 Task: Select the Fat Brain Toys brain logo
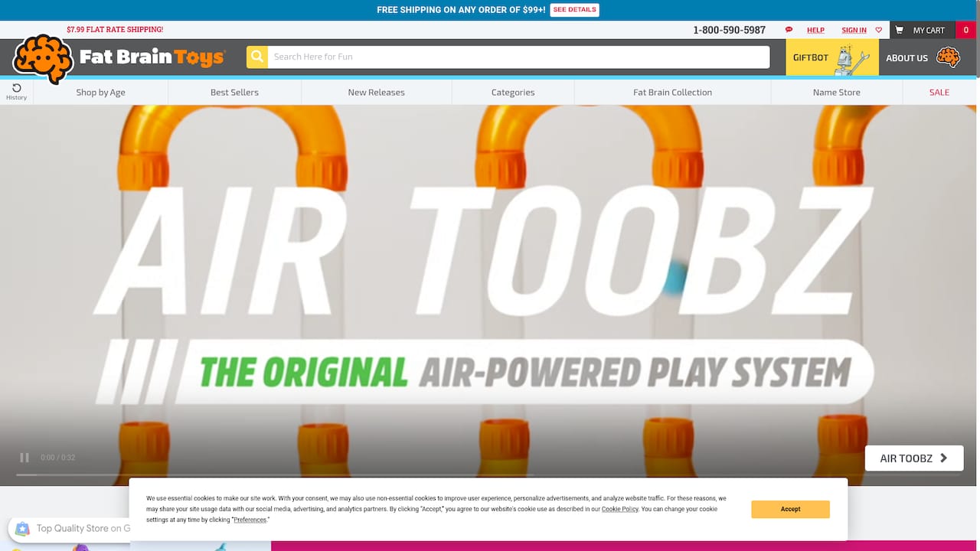[42, 57]
